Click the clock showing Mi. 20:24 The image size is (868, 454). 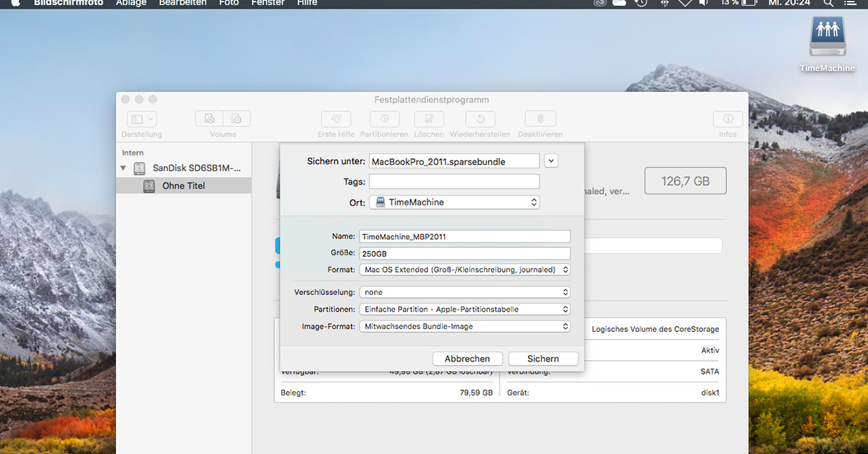788,3
